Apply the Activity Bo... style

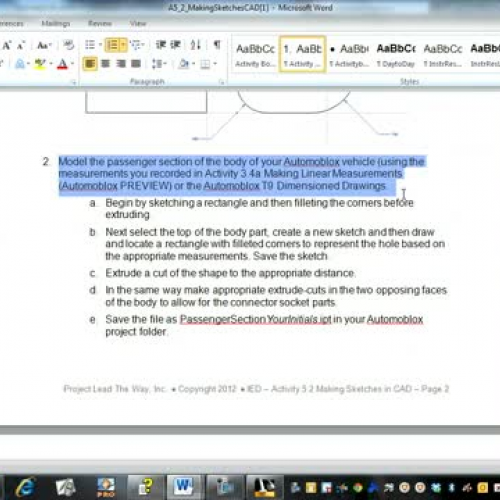(255, 55)
